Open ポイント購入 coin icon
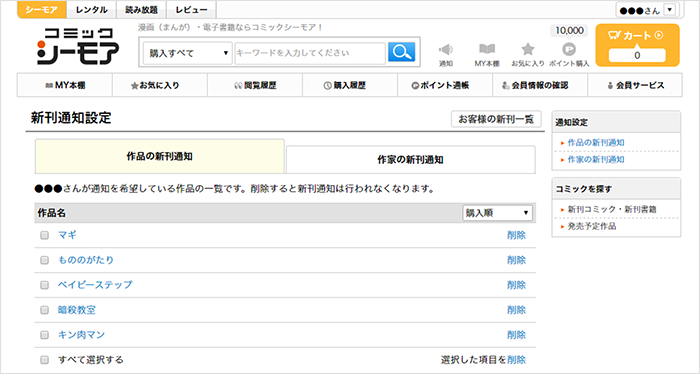 [569, 49]
